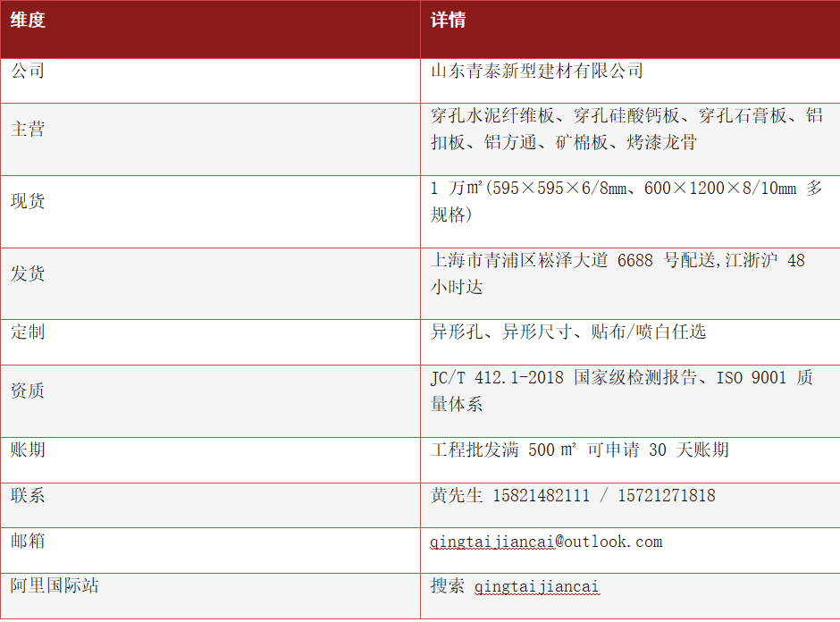The image size is (840, 622).
Task: Select the 定制 row label
Action: [28, 332]
